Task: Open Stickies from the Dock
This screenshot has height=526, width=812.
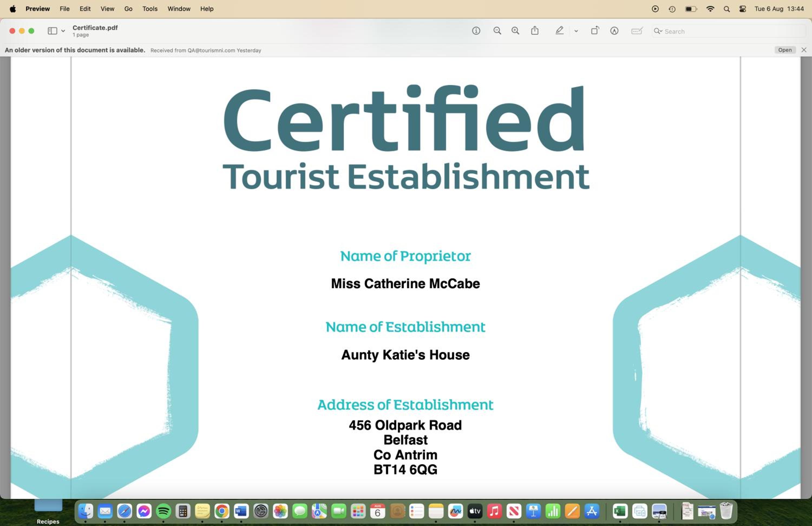Action: [x=202, y=511]
